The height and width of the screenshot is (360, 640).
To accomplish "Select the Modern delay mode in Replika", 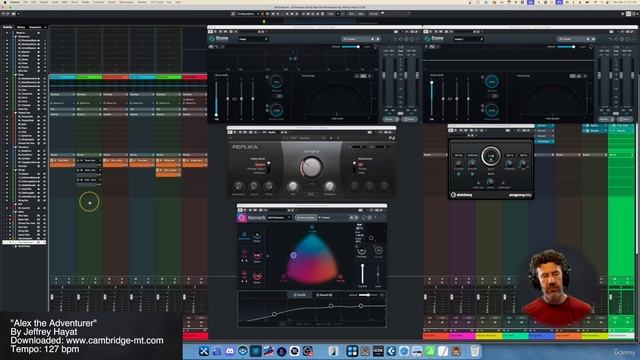I will pyautogui.click(x=260, y=164).
